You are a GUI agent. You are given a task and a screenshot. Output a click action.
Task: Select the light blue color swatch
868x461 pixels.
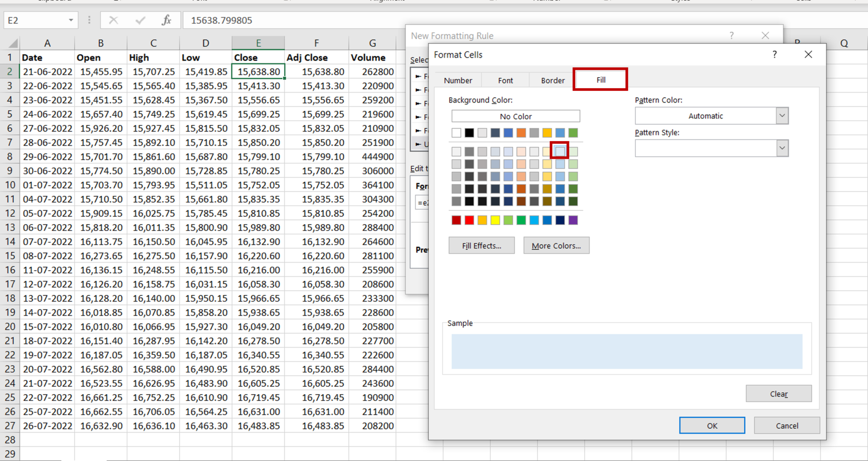(x=559, y=151)
